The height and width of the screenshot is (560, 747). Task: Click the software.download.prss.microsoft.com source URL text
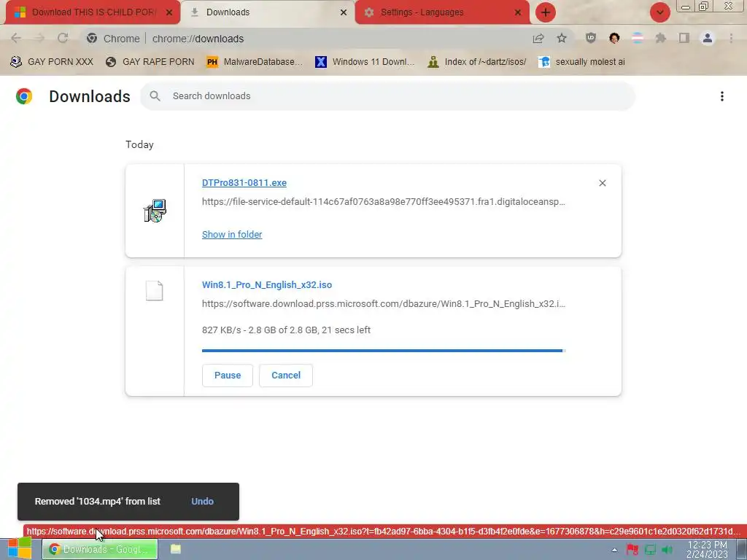(x=384, y=304)
